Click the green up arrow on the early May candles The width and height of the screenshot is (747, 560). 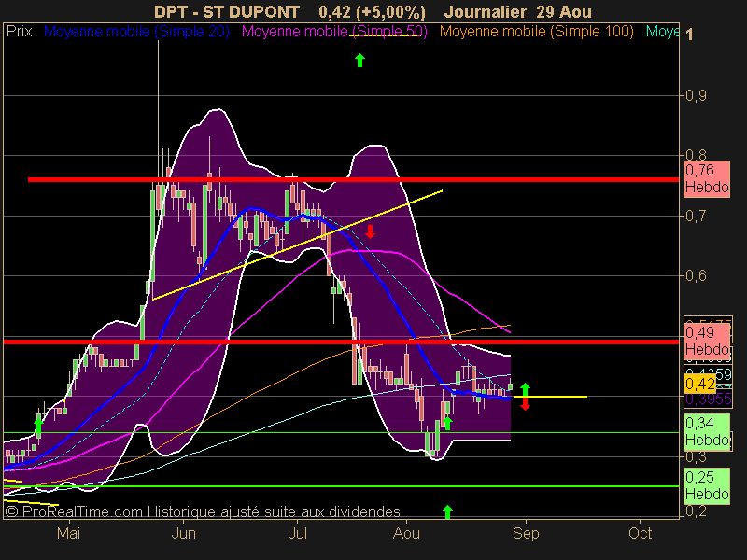[x=38, y=424]
